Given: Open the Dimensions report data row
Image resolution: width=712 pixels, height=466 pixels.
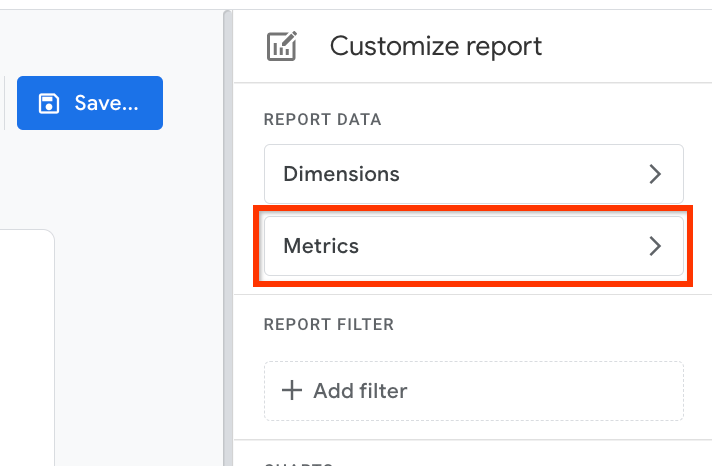Looking at the screenshot, I should pos(474,174).
